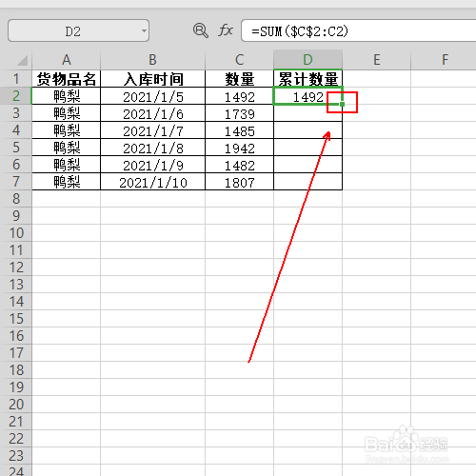The image size is (476, 476).
Task: Click the D2 fill handle square
Action: click(x=342, y=104)
